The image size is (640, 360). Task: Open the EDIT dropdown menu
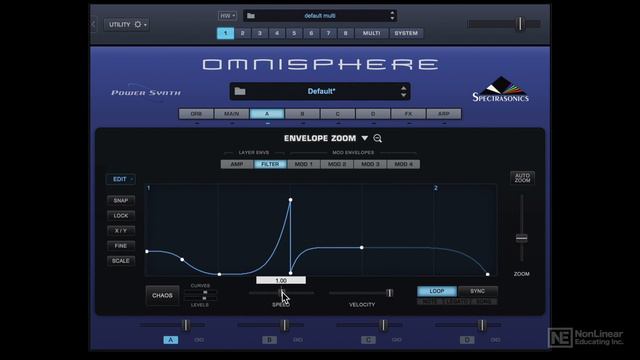point(121,179)
